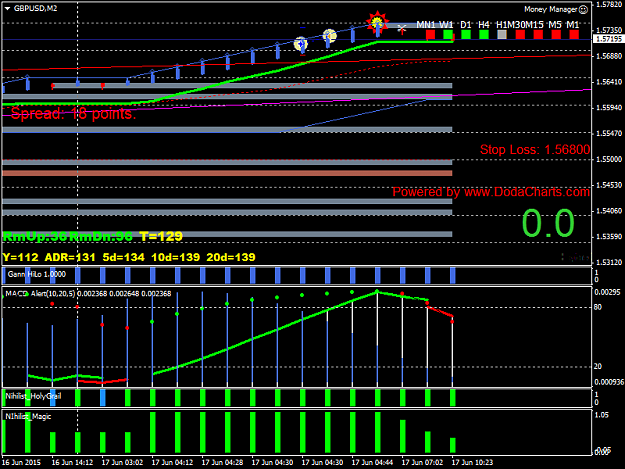Click the moon icon nearest the sun signal
Image resolution: width=625 pixels, height=469 pixels.
329,36
